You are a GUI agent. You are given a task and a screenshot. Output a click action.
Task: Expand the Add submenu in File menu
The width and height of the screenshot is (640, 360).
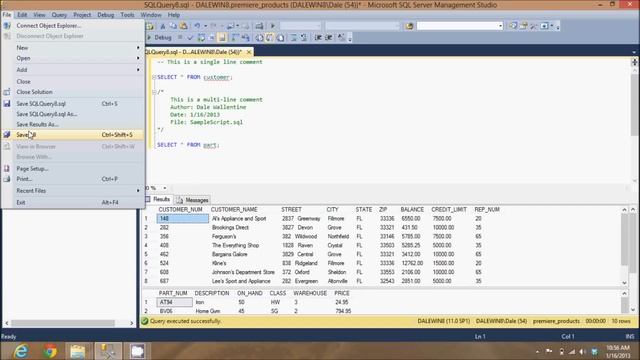coord(73,70)
